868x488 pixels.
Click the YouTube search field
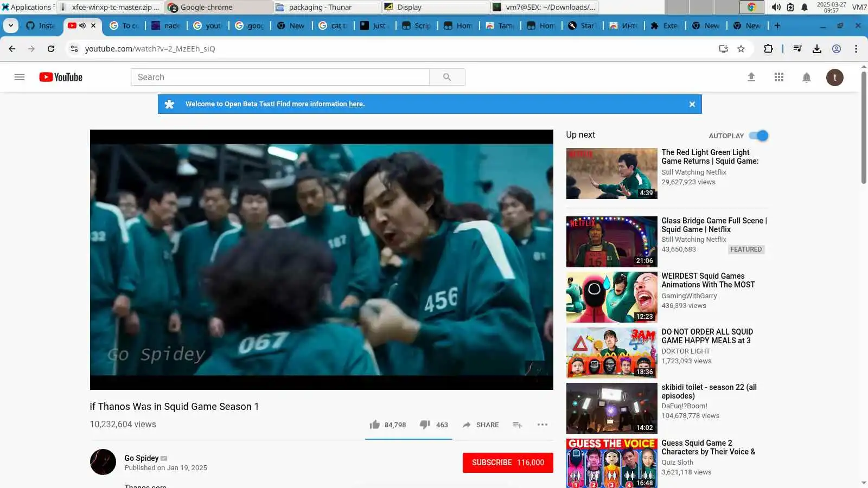[x=280, y=77]
